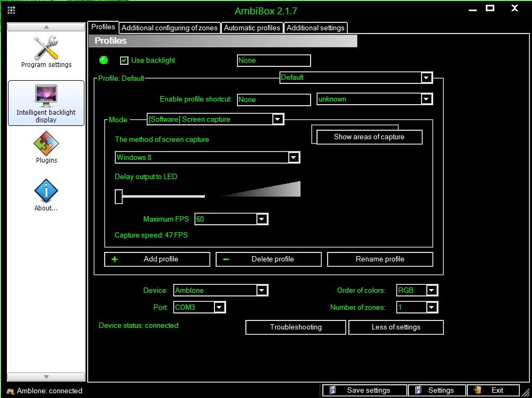The width and height of the screenshot is (532, 398).
Task: Click the green backlight status indicator
Action: (x=104, y=61)
